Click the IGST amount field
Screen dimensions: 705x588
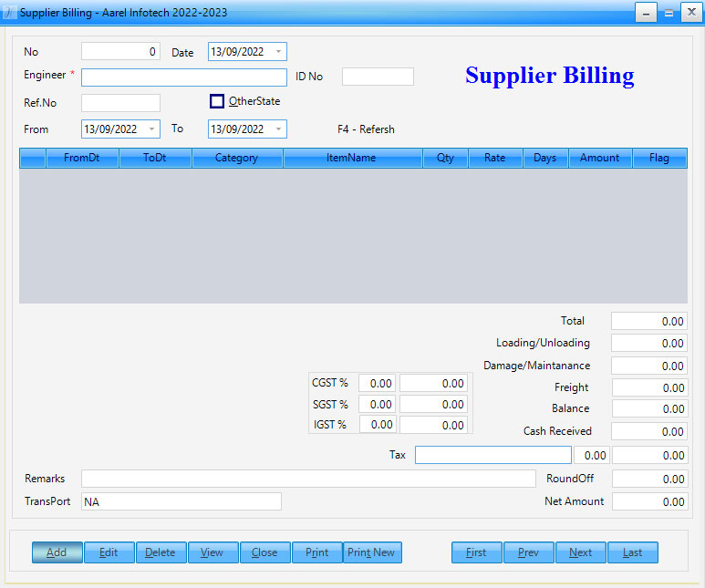[433, 425]
